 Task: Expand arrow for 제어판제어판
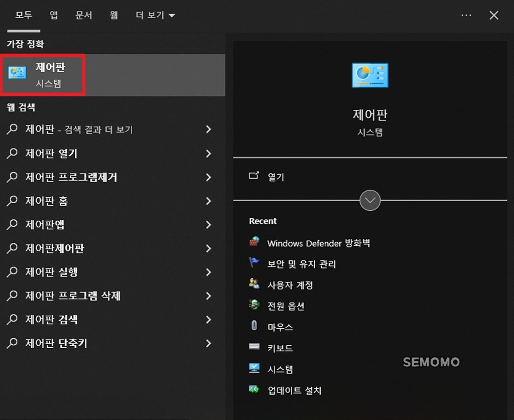click(208, 248)
